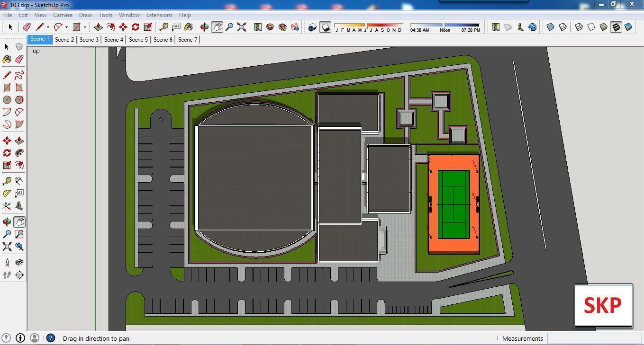Open the Extensions menu

click(x=159, y=15)
